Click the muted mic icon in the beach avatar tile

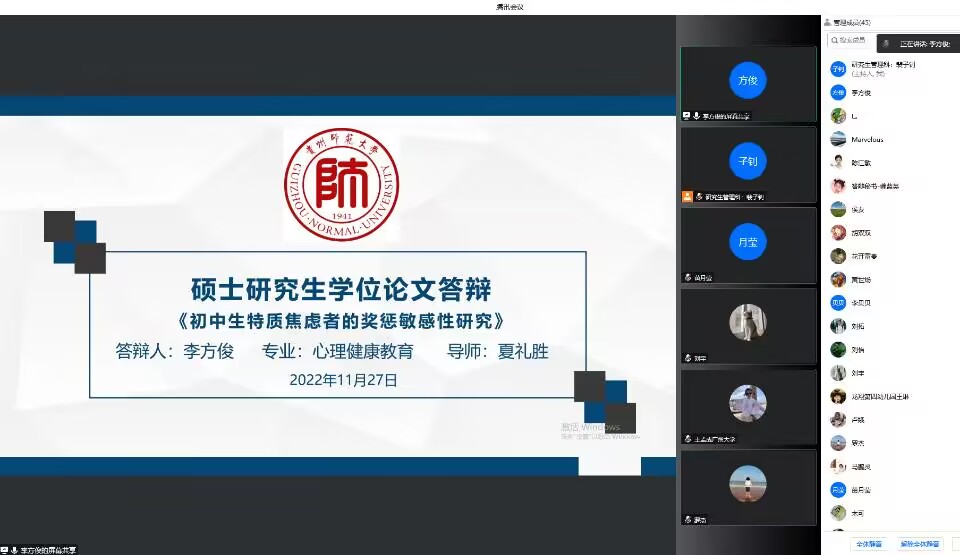[688, 520]
